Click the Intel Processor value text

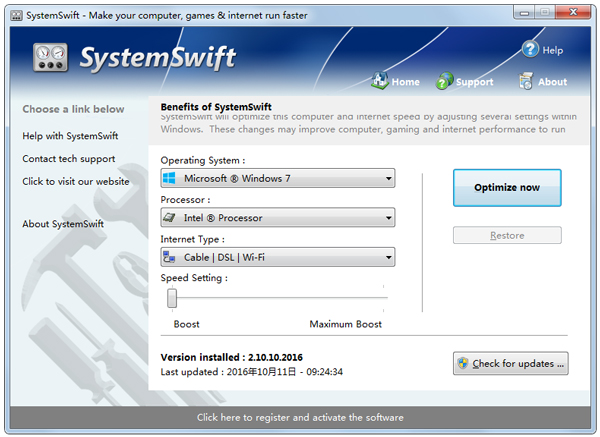click(223, 218)
